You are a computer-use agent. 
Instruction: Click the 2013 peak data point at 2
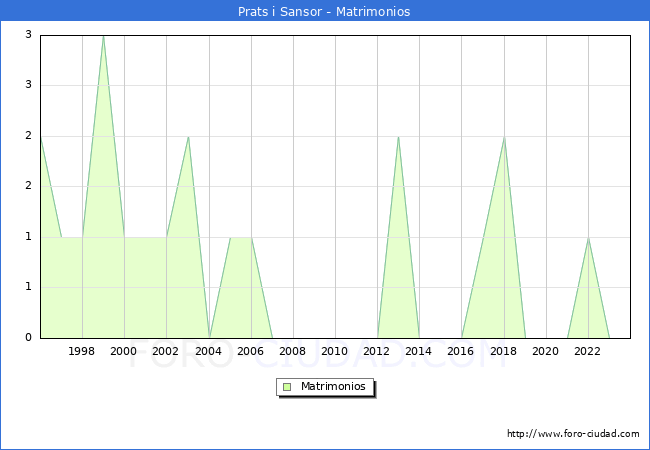[398, 137]
